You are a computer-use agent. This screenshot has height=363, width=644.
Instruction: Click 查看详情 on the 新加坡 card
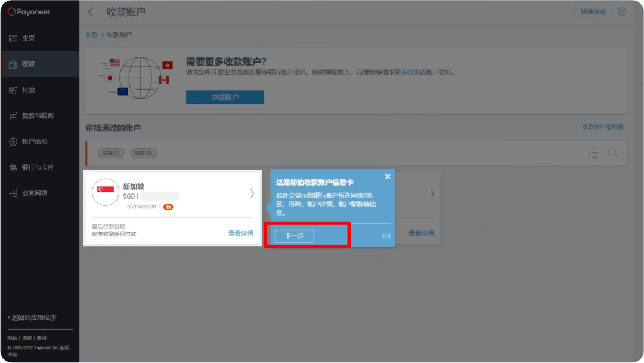point(241,233)
